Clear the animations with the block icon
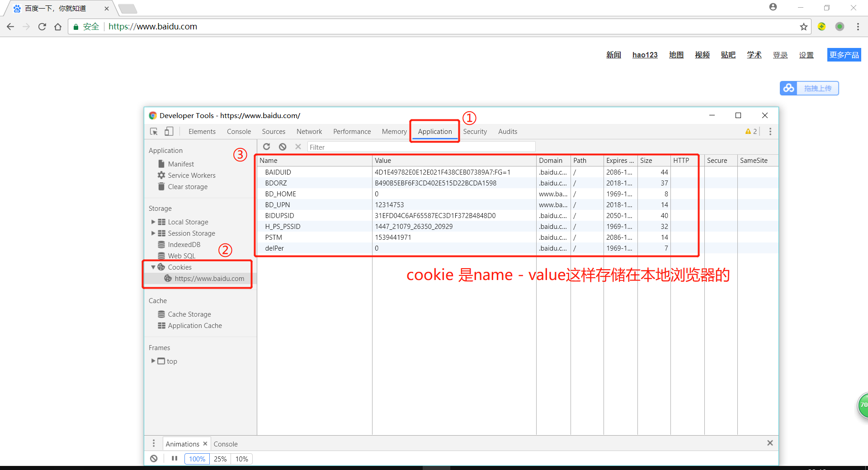The height and width of the screenshot is (470, 868). click(x=154, y=459)
